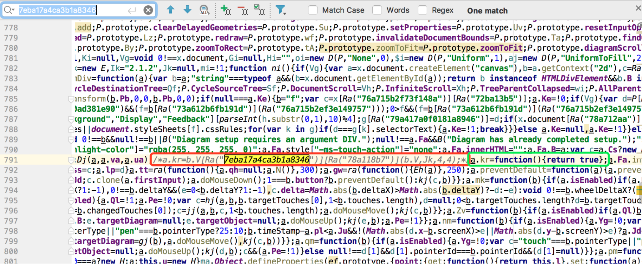Close the find bar
This screenshot has height=265, width=644.
coord(638,8)
